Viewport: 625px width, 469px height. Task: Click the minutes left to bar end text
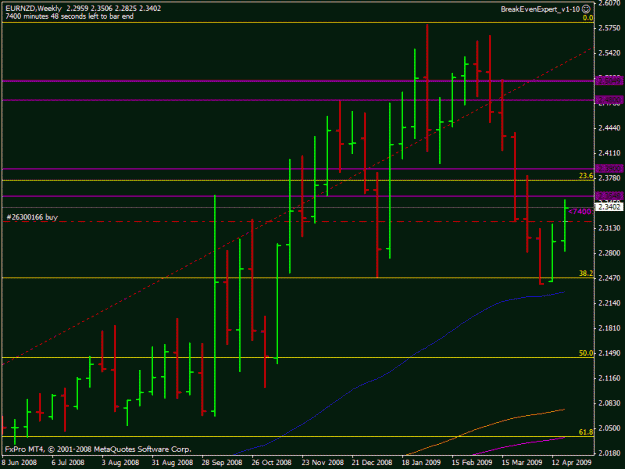pos(69,16)
